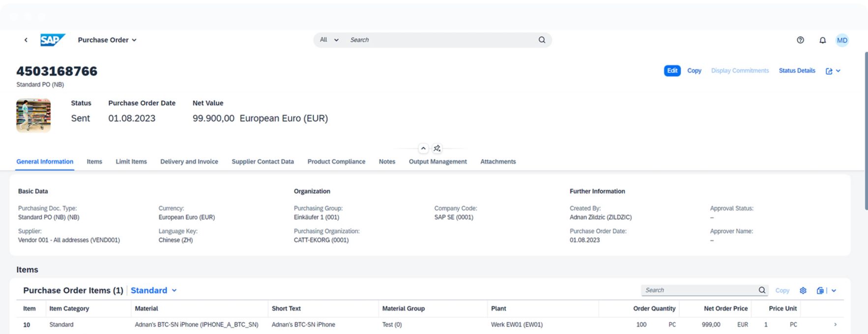Open the help question mark icon
Image resolution: width=868 pixels, height=334 pixels.
[800, 40]
